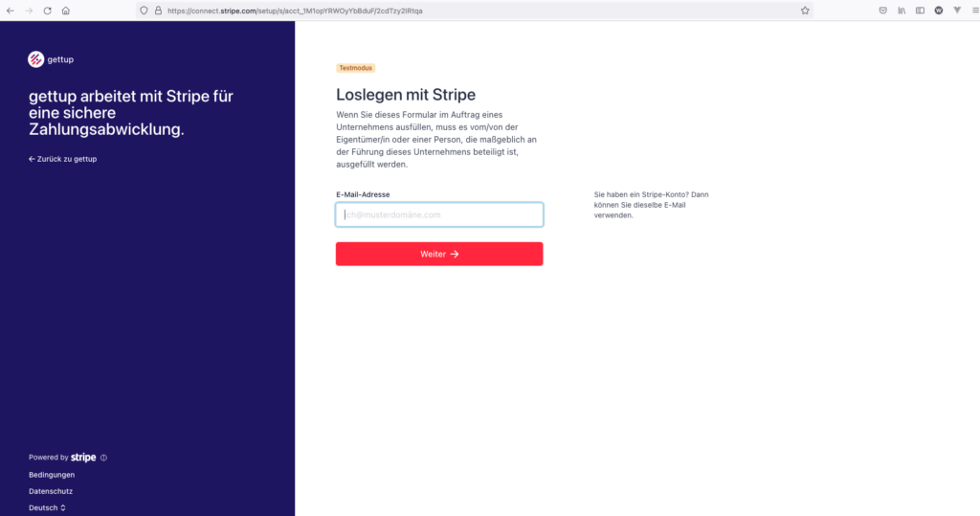Open the browser hamburger menu

pos(975,11)
